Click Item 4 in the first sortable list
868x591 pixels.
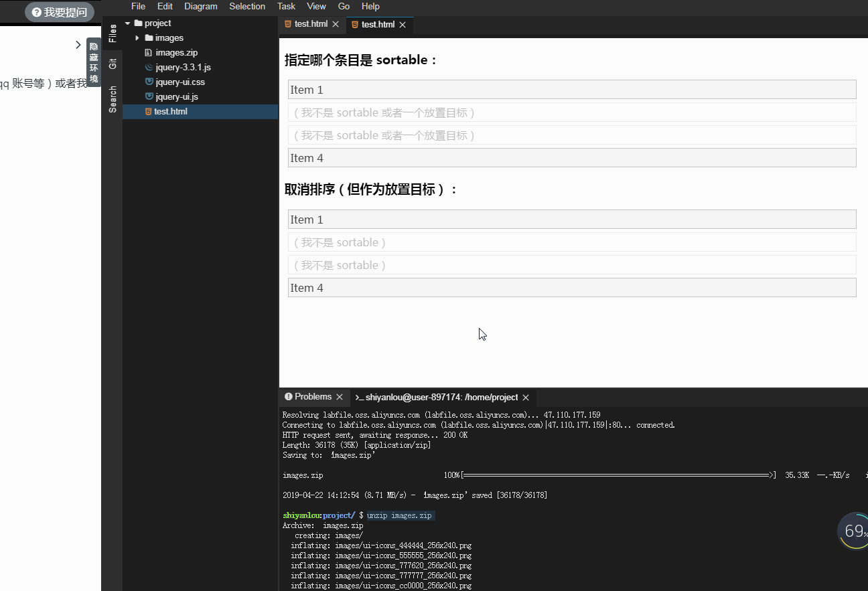coord(572,158)
